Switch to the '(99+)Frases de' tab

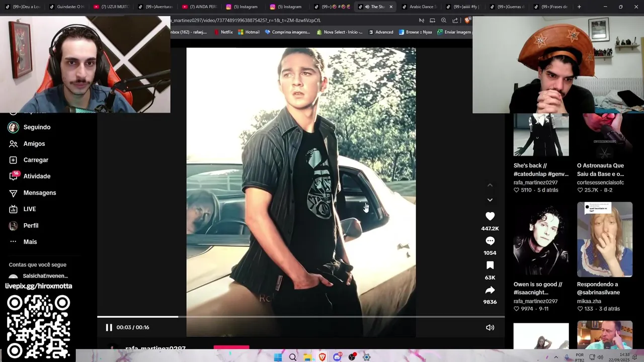551,7
